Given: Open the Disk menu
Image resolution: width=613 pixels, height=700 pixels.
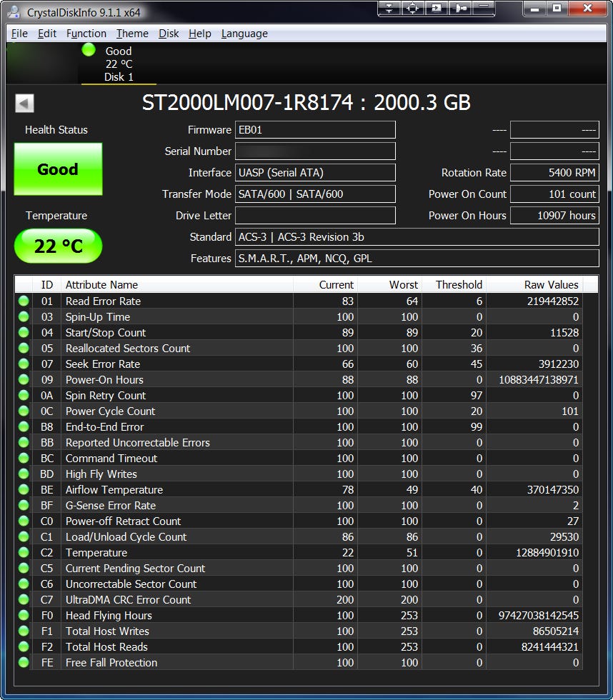Looking at the screenshot, I should (169, 34).
